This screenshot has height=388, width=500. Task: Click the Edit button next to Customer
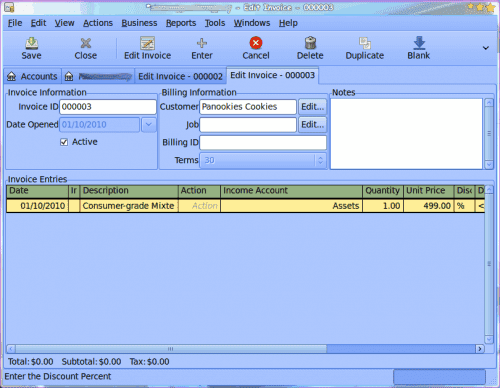point(312,107)
